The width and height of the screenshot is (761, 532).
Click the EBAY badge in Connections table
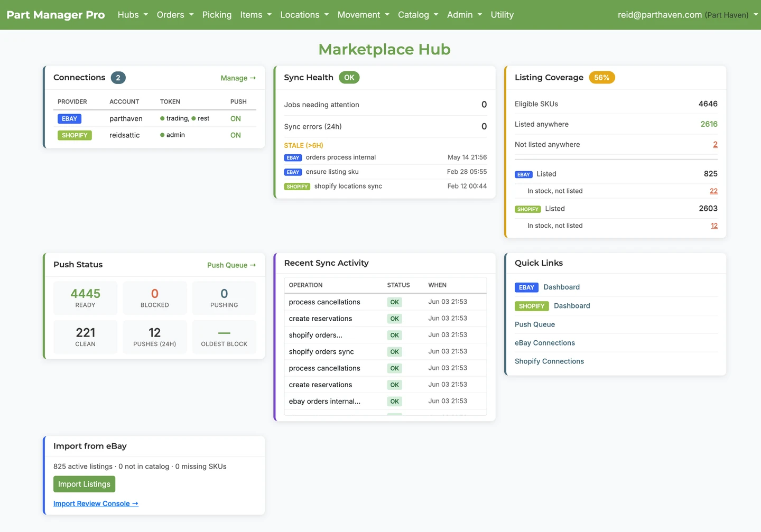pos(69,119)
